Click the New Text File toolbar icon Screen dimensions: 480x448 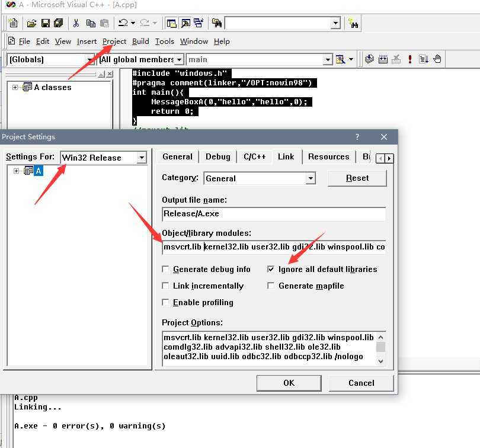(13, 23)
